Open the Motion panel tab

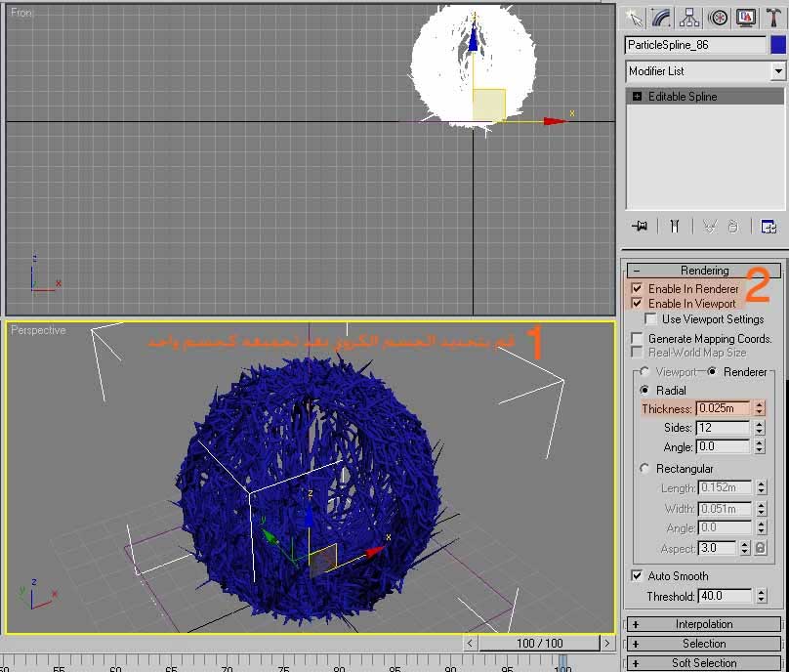coord(718,19)
